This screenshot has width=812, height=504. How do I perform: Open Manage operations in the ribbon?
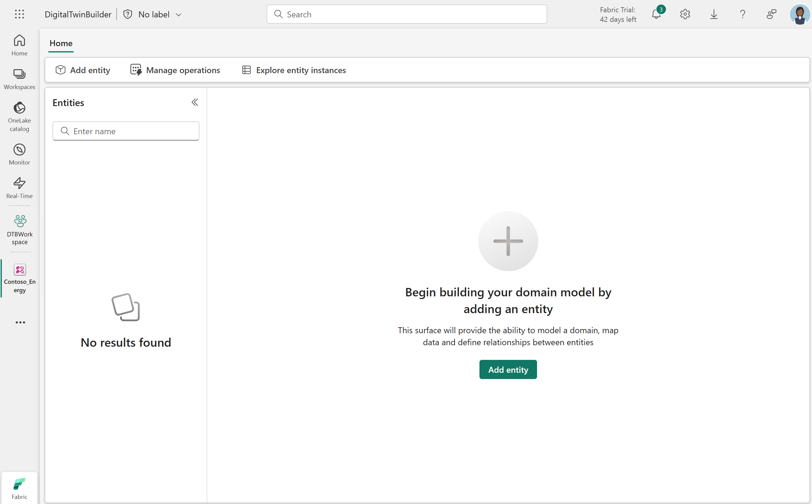pos(175,70)
